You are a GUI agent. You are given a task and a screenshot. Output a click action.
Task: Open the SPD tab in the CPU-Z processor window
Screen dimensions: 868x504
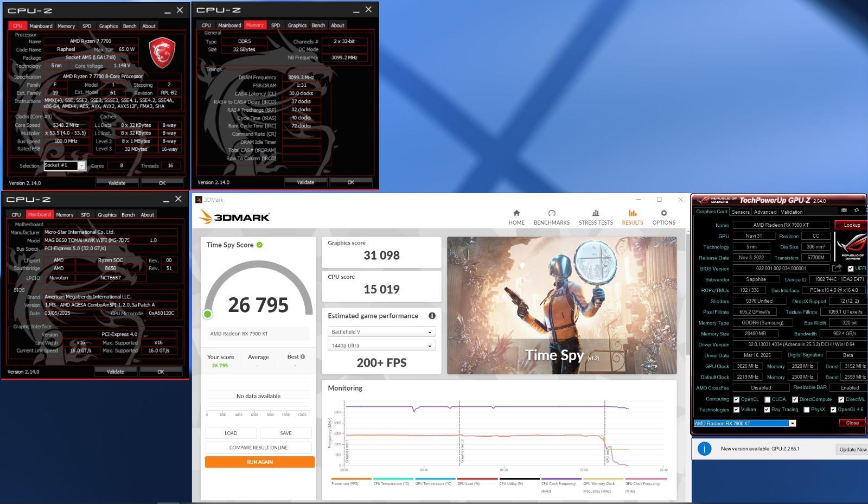coord(87,26)
